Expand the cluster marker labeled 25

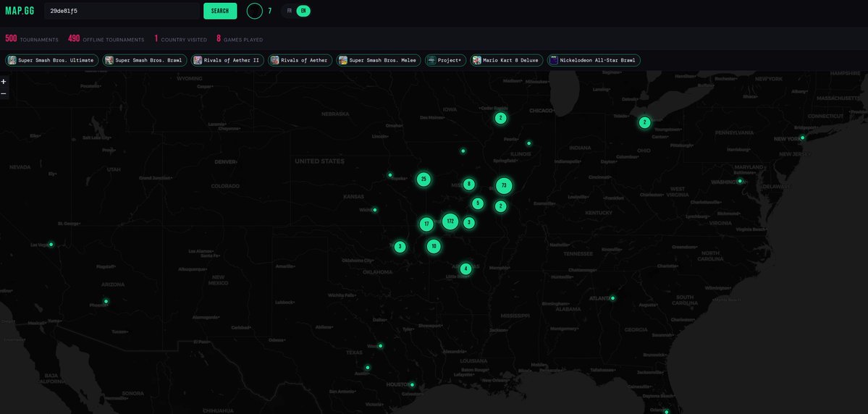tap(424, 179)
